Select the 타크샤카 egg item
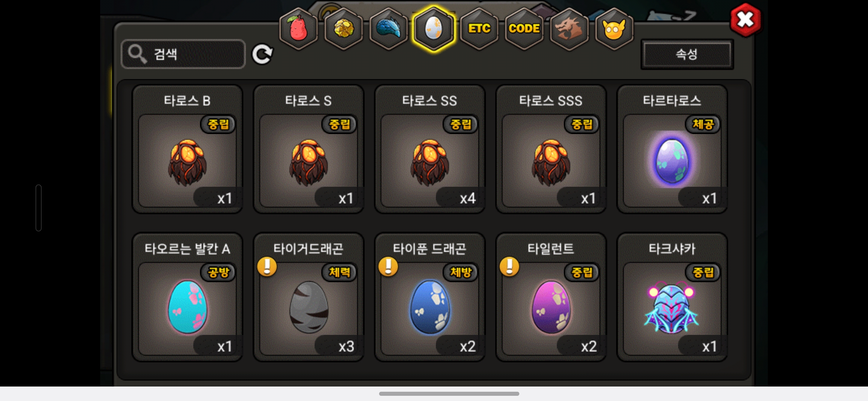The height and width of the screenshot is (401, 868). (672, 297)
